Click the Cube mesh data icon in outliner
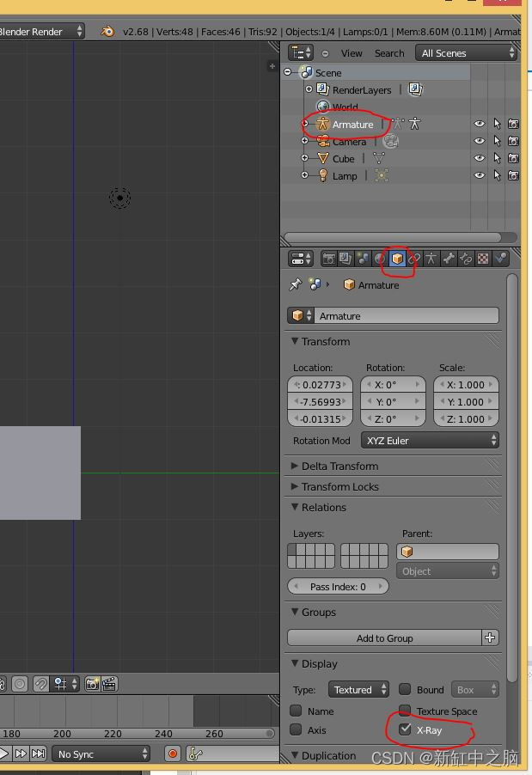 coord(379,159)
